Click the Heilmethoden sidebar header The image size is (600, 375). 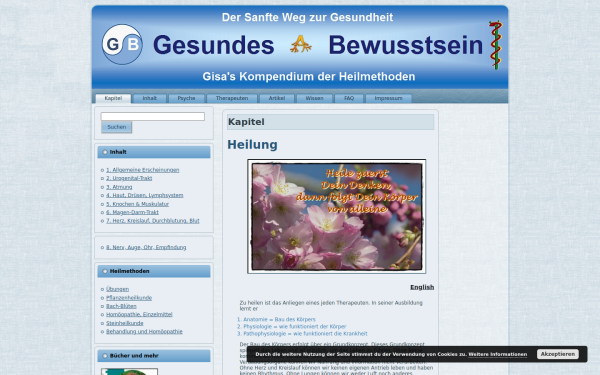(x=154, y=271)
